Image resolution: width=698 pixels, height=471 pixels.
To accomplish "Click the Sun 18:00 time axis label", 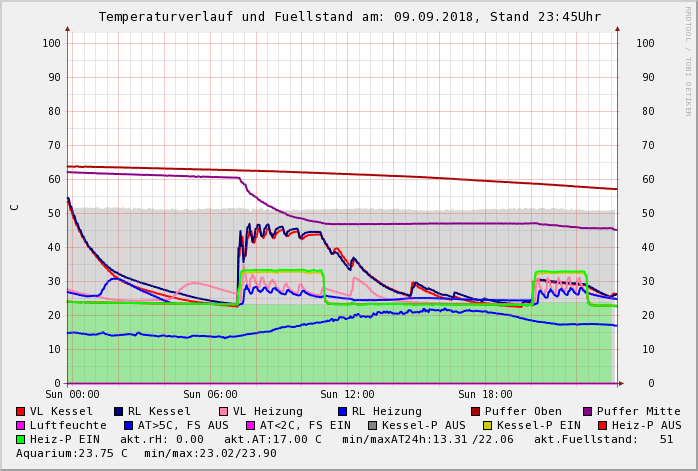I will click(485, 394).
